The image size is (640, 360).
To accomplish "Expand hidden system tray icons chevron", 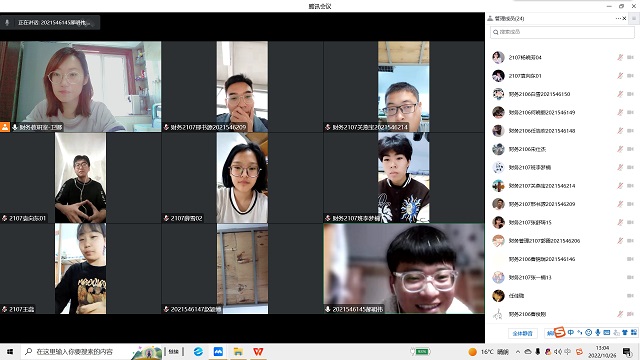I will 518,351.
